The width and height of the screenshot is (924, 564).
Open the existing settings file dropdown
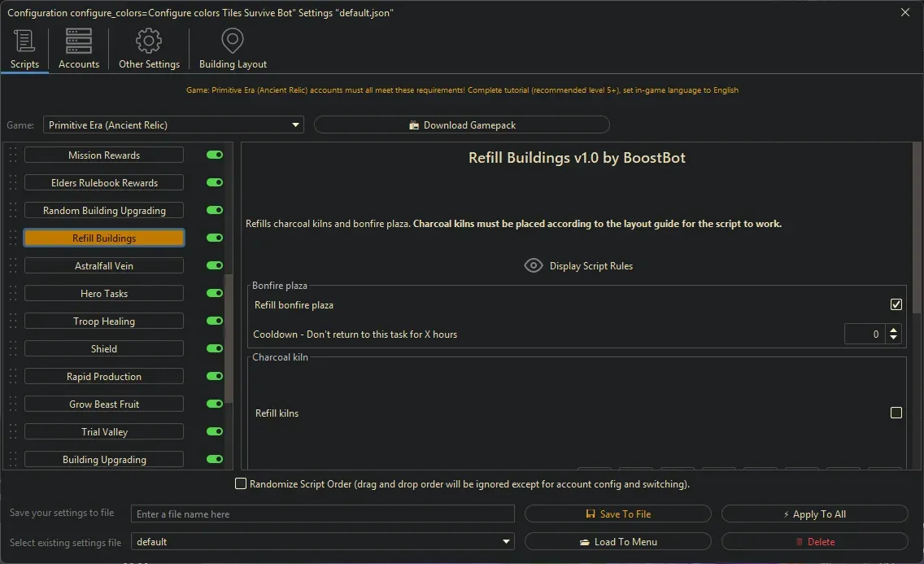[x=507, y=542]
